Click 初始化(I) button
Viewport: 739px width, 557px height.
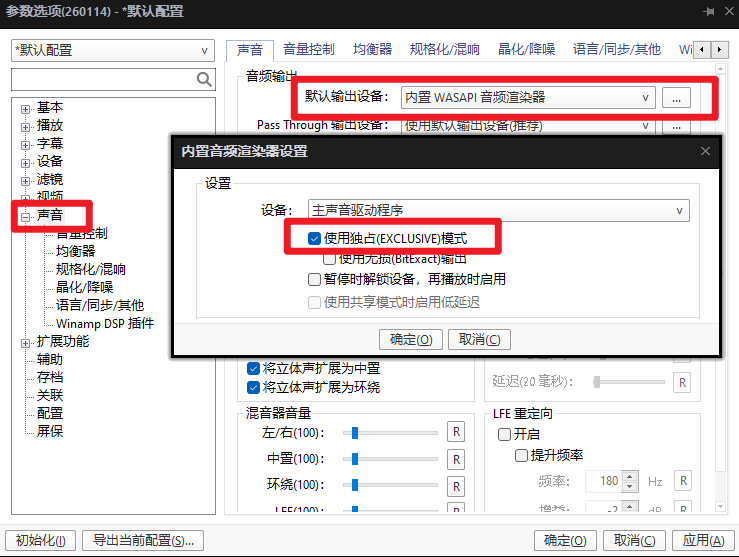click(41, 540)
